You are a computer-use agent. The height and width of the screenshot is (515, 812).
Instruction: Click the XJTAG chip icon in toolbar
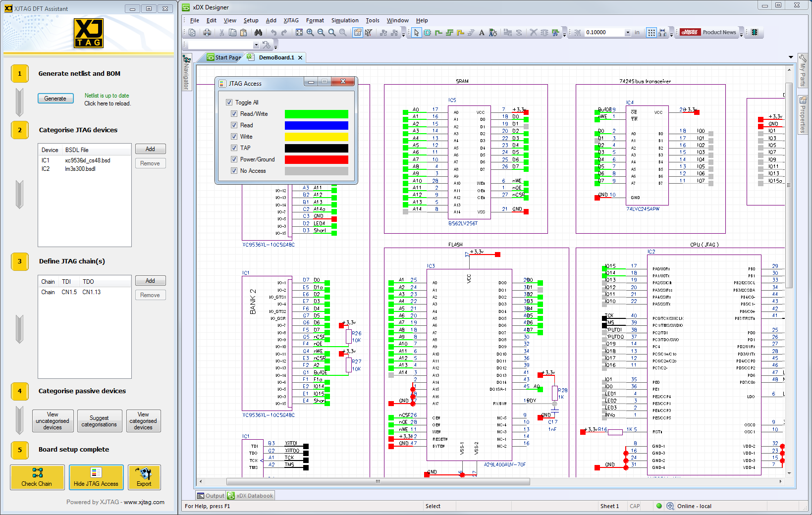pos(755,32)
